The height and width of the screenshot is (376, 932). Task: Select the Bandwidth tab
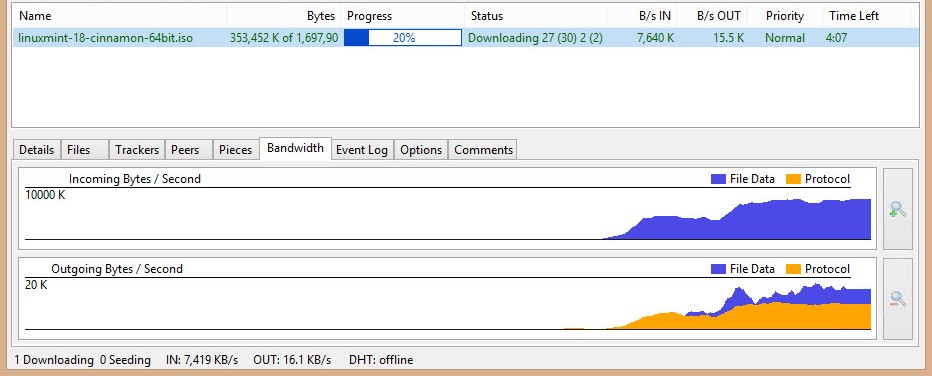pyautogui.click(x=295, y=148)
